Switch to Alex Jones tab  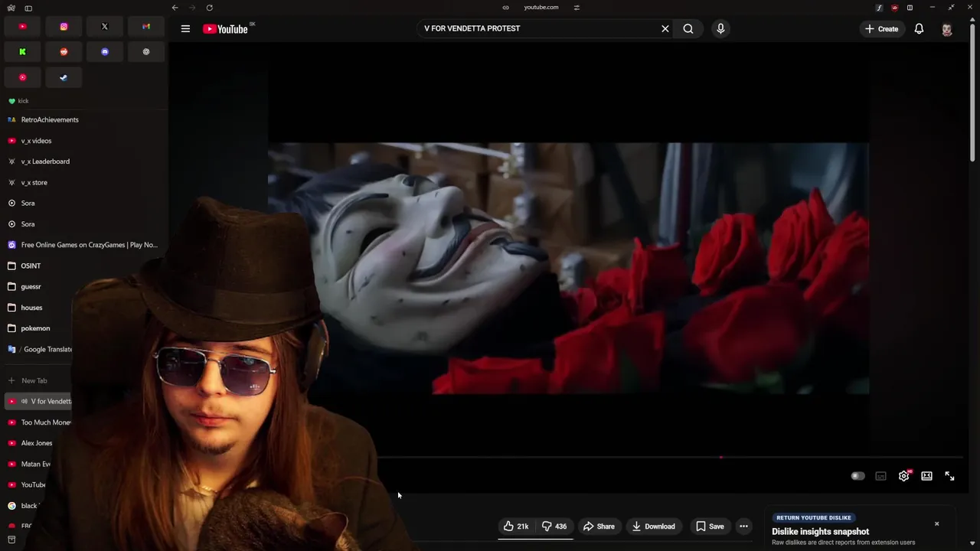[x=38, y=443]
